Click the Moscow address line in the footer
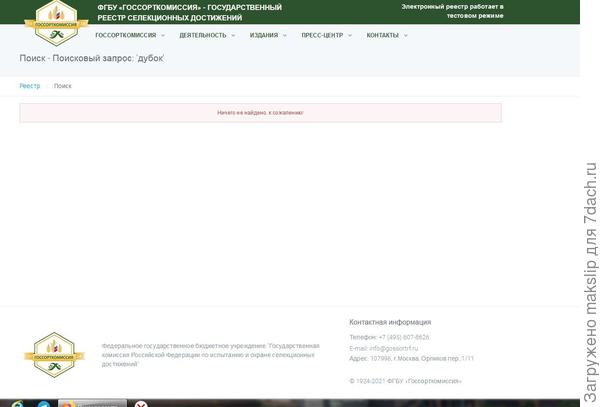This screenshot has width=600, height=407. (411, 358)
